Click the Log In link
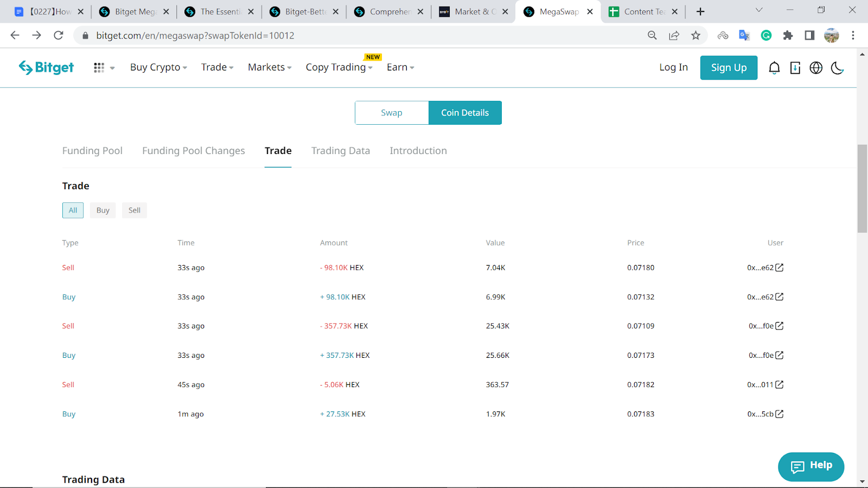 674,67
